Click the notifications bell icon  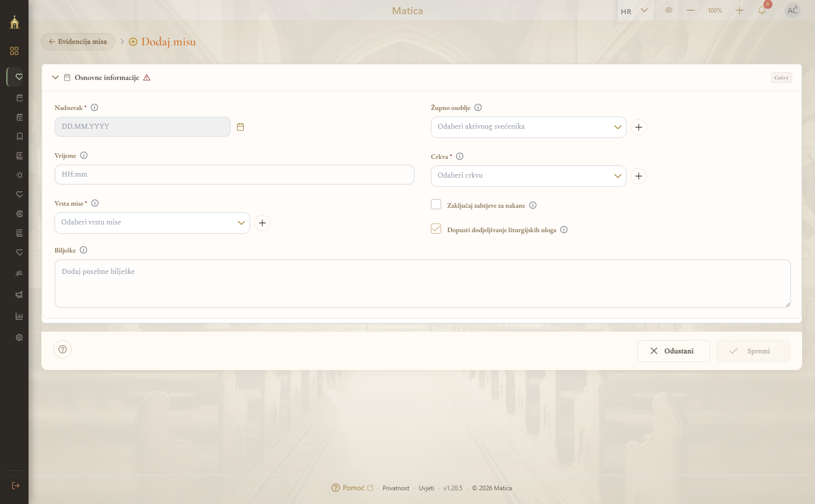(762, 10)
